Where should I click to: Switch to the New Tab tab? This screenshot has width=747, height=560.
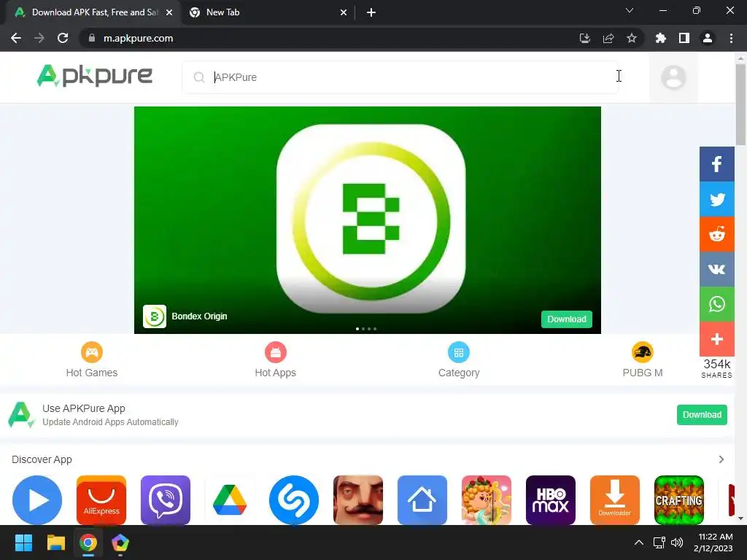click(268, 12)
